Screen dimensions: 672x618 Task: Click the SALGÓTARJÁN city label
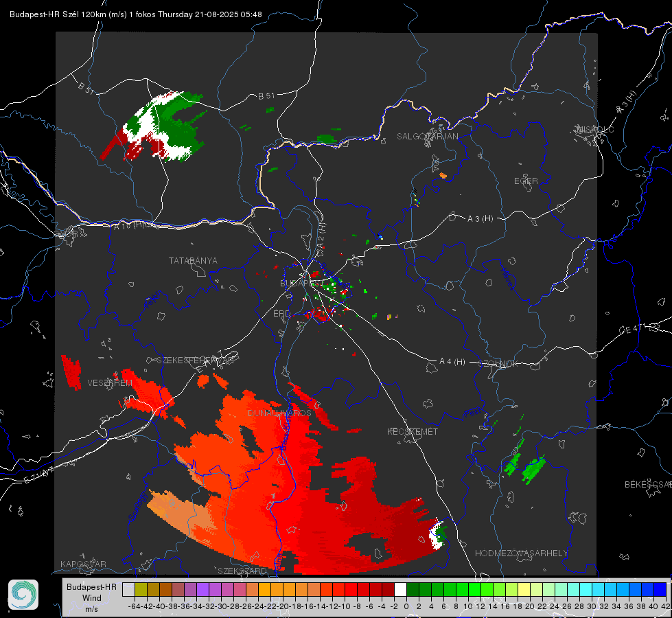427,137
